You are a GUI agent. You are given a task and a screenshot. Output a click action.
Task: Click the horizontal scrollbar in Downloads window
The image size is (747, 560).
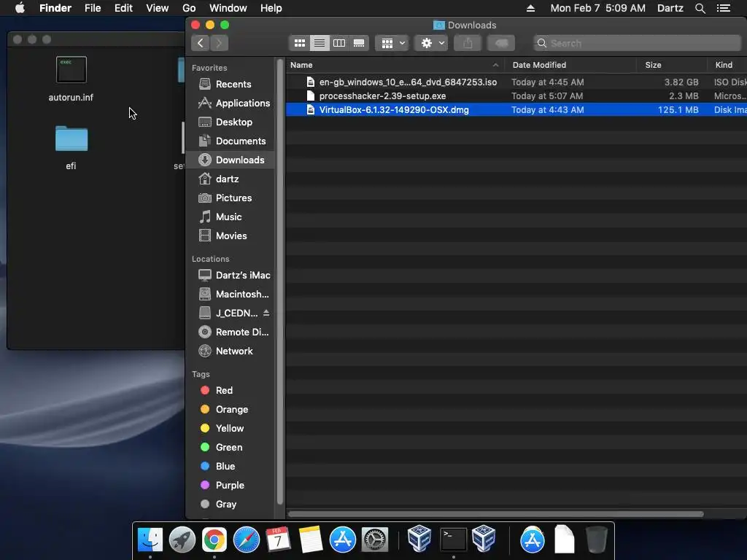pyautogui.click(x=495, y=514)
